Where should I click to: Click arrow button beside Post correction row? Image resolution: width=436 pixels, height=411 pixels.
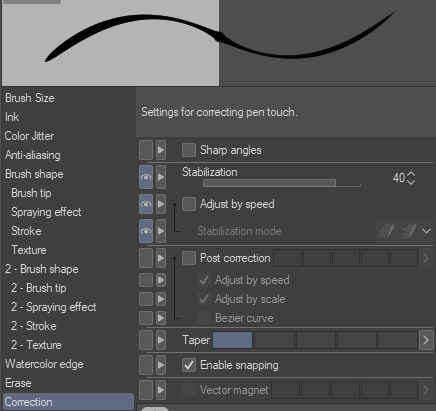(x=161, y=258)
